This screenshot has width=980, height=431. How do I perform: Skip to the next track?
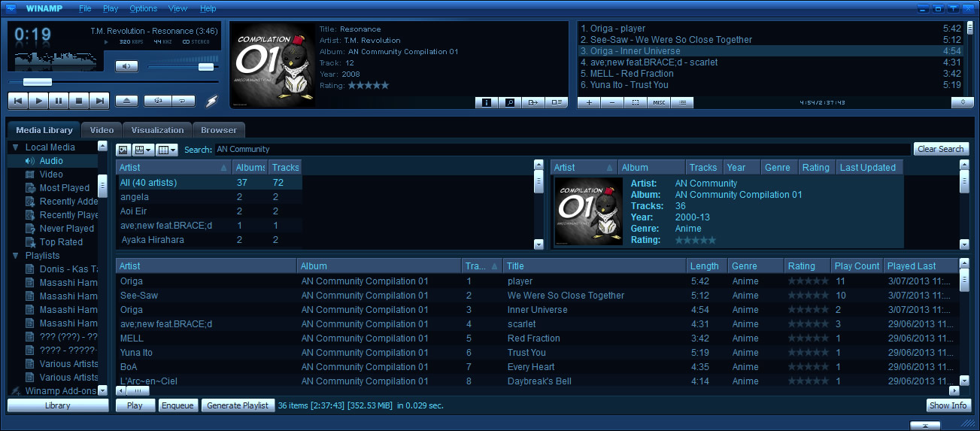pyautogui.click(x=99, y=100)
